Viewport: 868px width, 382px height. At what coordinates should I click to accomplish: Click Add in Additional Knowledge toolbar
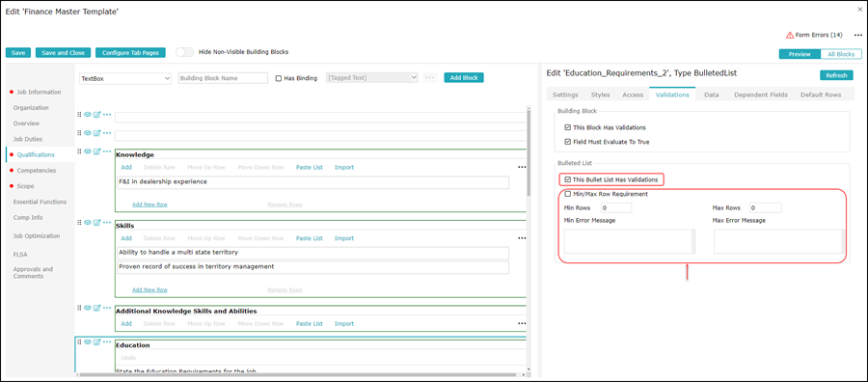[x=126, y=323]
